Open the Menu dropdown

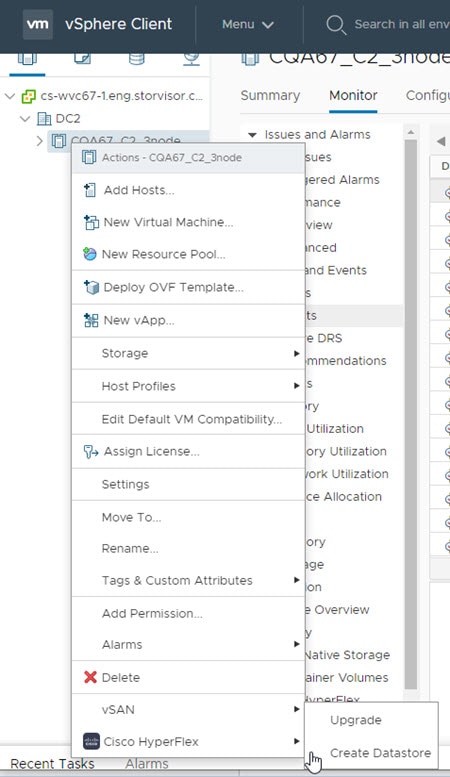click(x=248, y=24)
